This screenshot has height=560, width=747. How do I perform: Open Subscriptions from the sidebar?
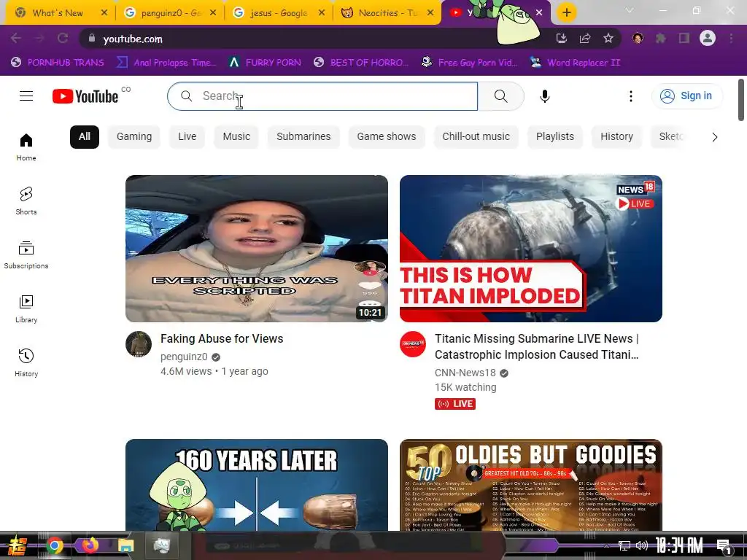pos(26,255)
